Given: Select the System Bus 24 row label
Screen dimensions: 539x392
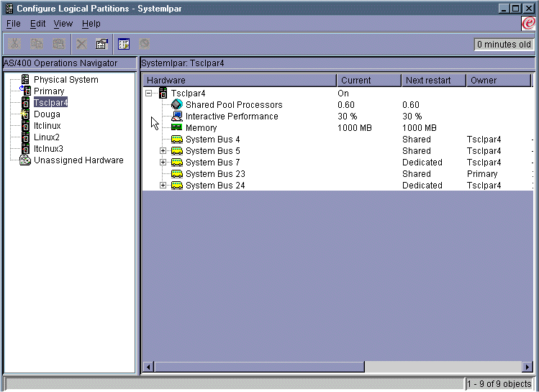Looking at the screenshot, I should (x=215, y=185).
